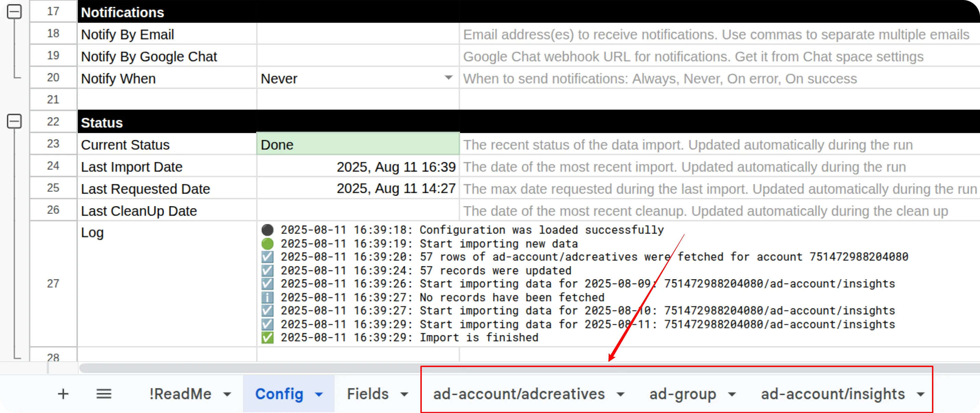Select the Done status cell
This screenshot has width=980, height=413.
(x=358, y=144)
